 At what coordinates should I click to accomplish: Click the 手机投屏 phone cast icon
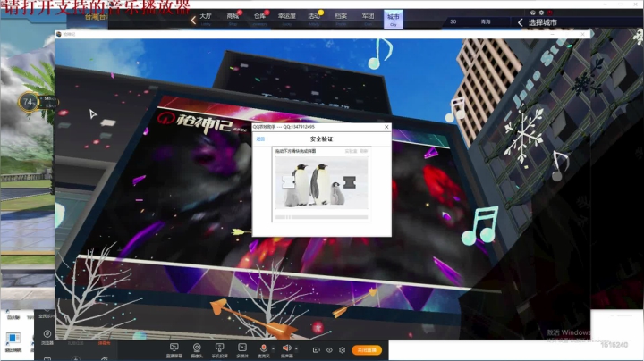220,350
